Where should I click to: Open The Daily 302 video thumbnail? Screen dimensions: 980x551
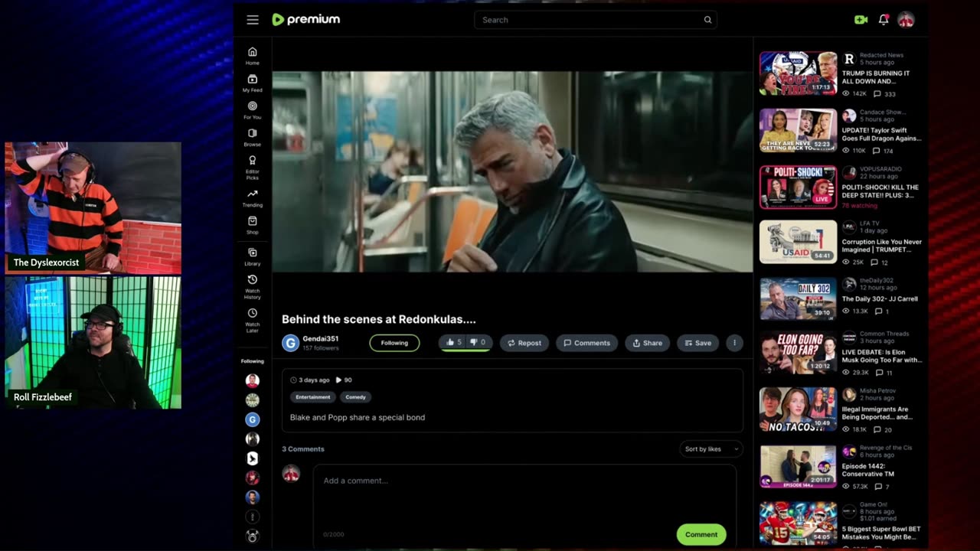click(x=798, y=298)
